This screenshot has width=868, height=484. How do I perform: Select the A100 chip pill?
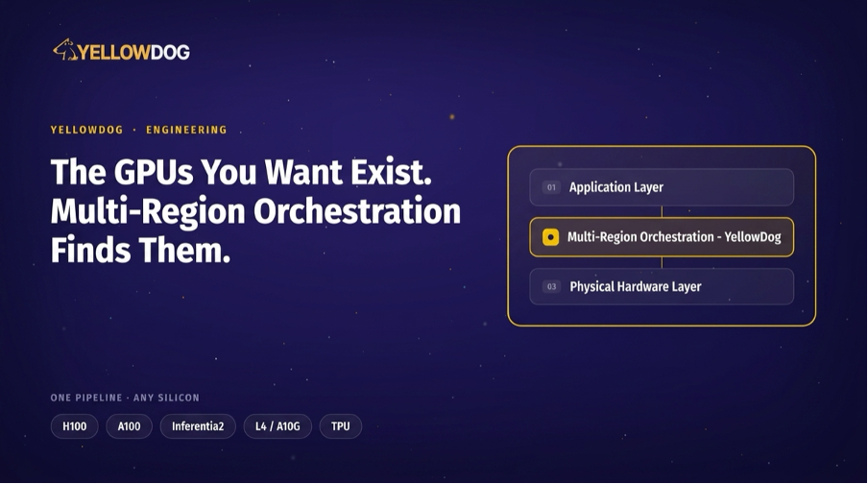(x=129, y=426)
